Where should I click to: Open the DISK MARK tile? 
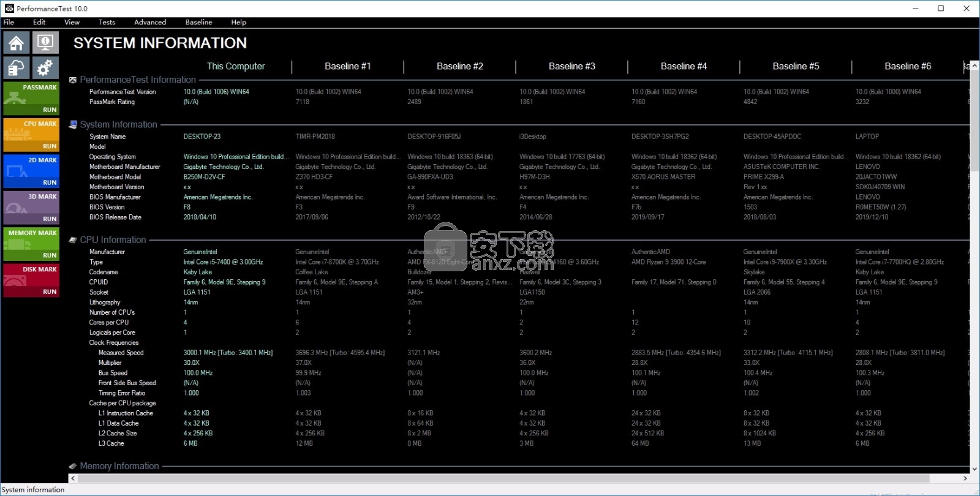click(x=31, y=280)
